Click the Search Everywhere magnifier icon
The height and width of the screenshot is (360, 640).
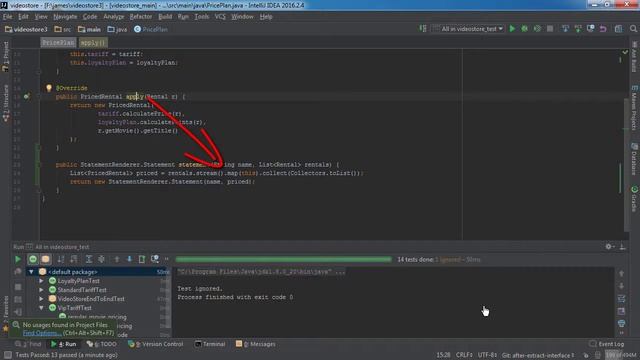click(x=633, y=29)
